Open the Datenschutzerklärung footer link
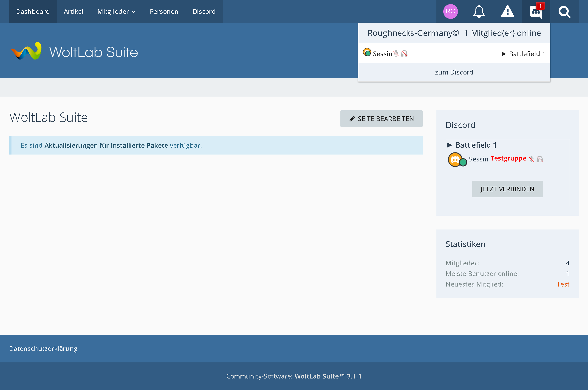 coord(43,348)
